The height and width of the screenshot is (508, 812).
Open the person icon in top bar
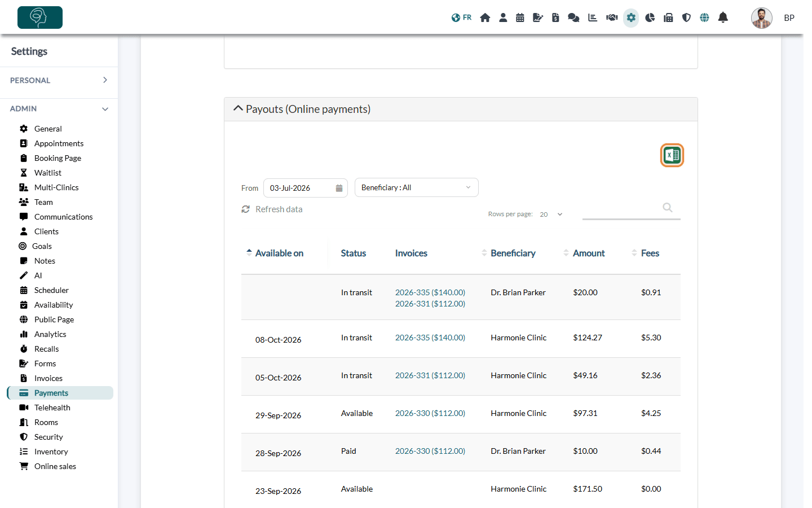[503, 17]
